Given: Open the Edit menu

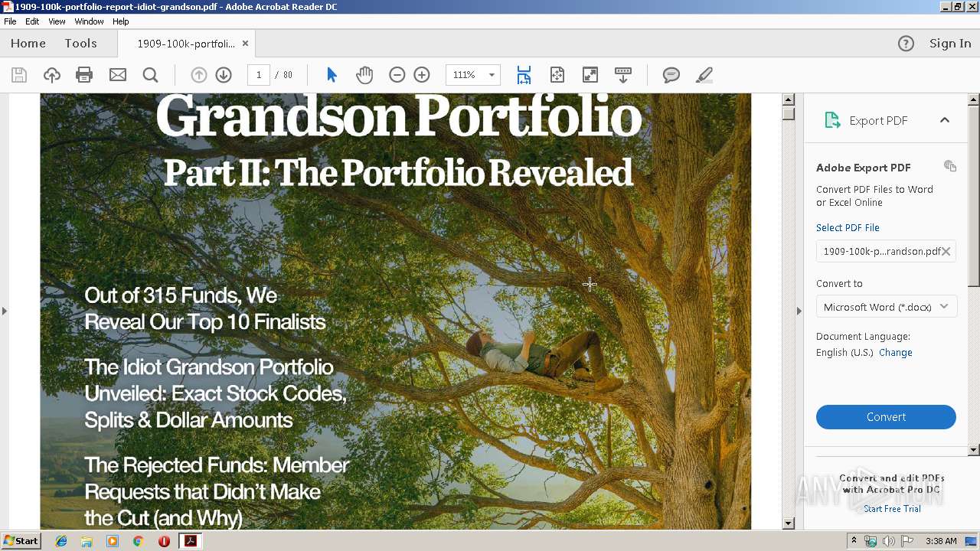Looking at the screenshot, I should [32, 21].
